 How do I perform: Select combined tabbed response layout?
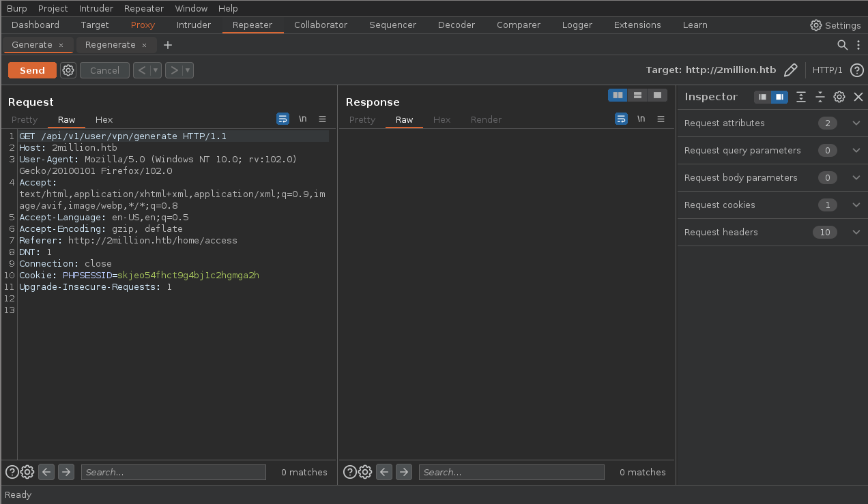click(657, 95)
